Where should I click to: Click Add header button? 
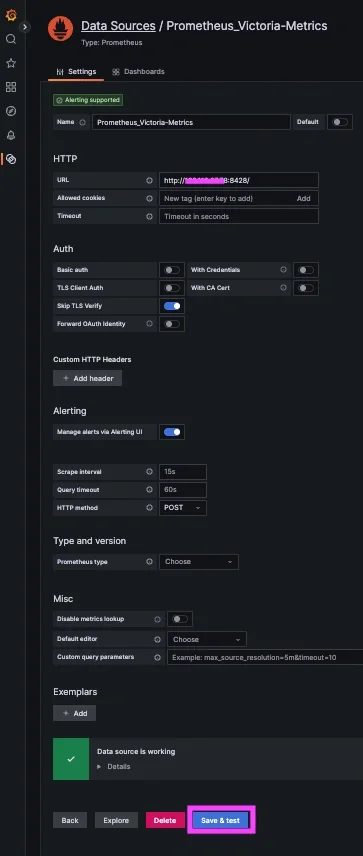click(87, 378)
